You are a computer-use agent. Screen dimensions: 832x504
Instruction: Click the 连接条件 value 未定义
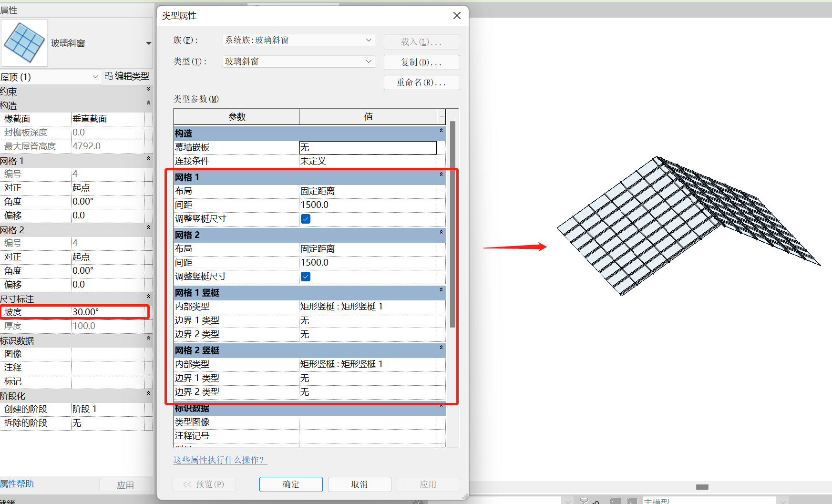[368, 161]
